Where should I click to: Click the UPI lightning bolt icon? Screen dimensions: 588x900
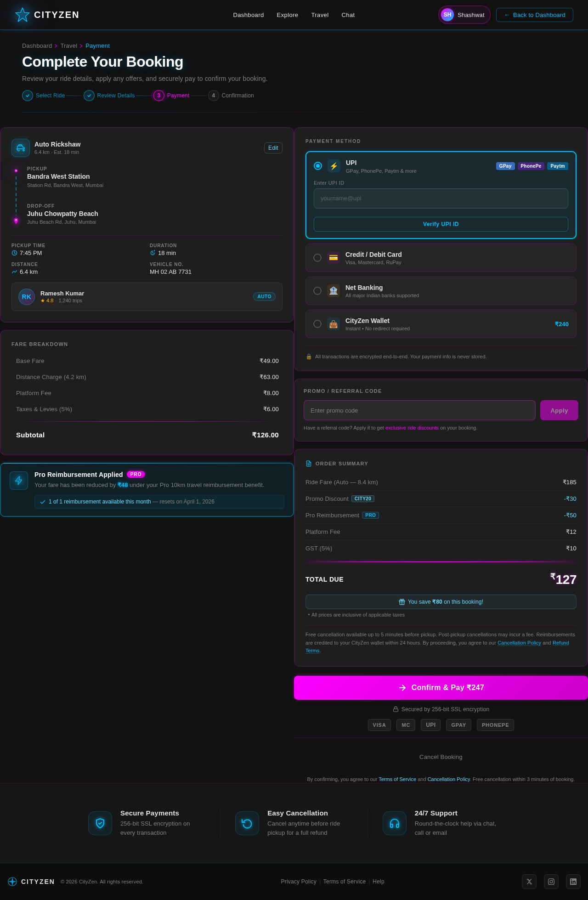(x=334, y=166)
